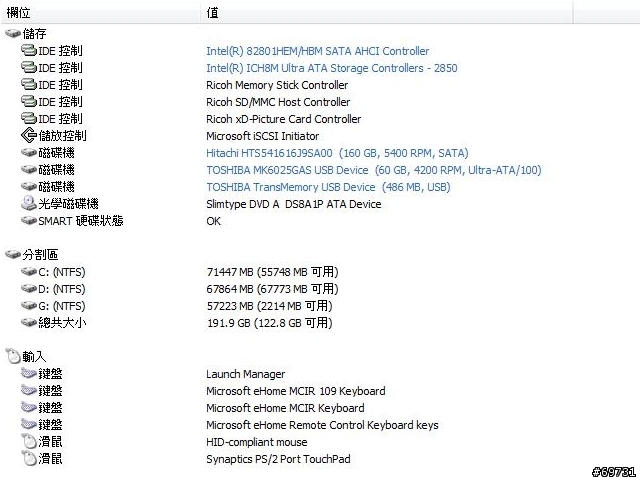
Task: Click the 分割區 partitions group icon
Action: (x=13, y=254)
